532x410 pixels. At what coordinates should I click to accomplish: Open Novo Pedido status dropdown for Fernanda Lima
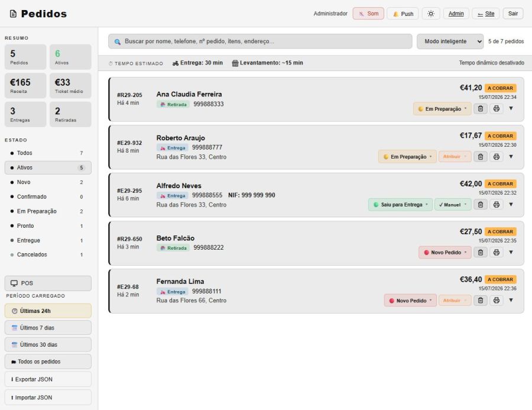[410, 301]
